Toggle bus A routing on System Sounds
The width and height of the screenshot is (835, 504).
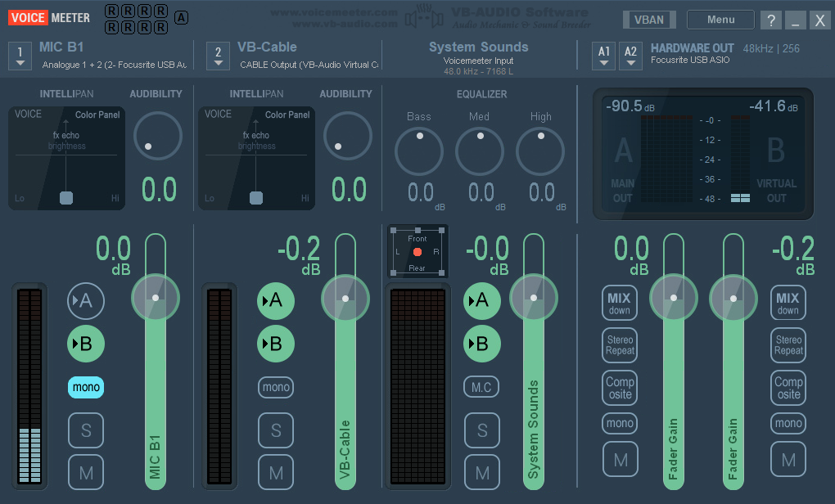(482, 301)
